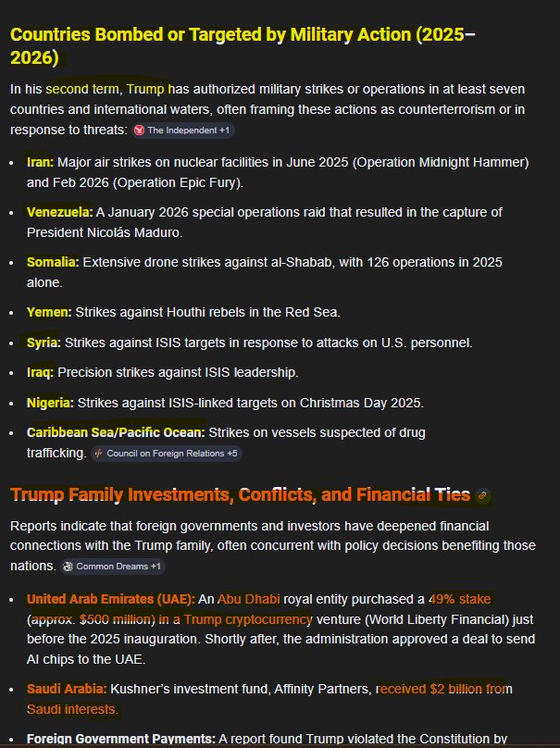560x748 pixels.
Task: Click the text 126 operations in 2025
Action: tap(434, 262)
